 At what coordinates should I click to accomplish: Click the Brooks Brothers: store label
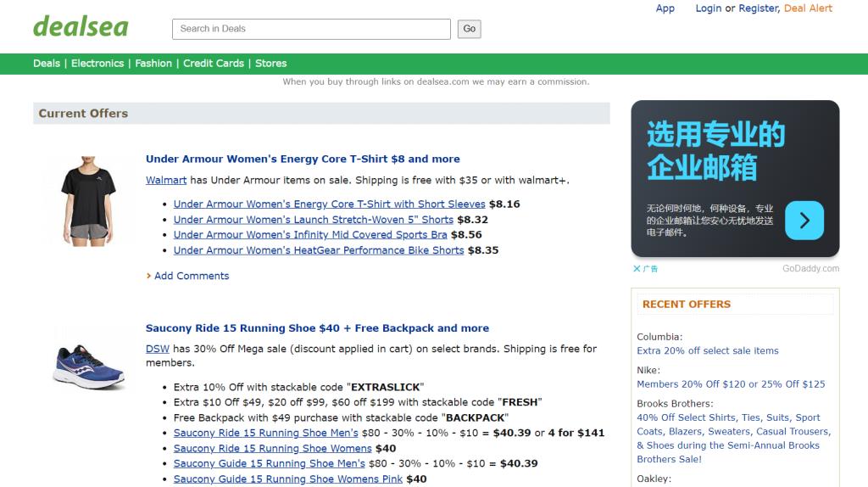coord(675,403)
